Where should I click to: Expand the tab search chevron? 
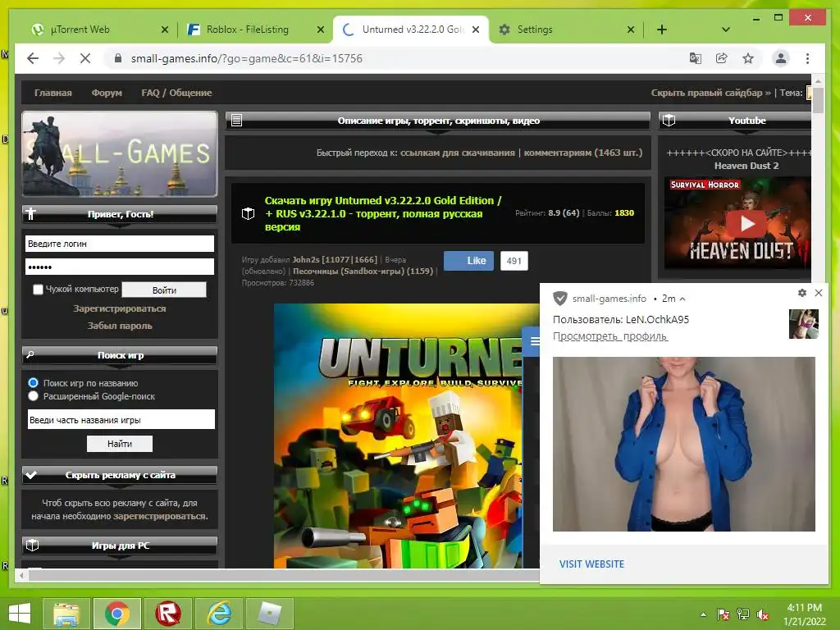point(725,30)
